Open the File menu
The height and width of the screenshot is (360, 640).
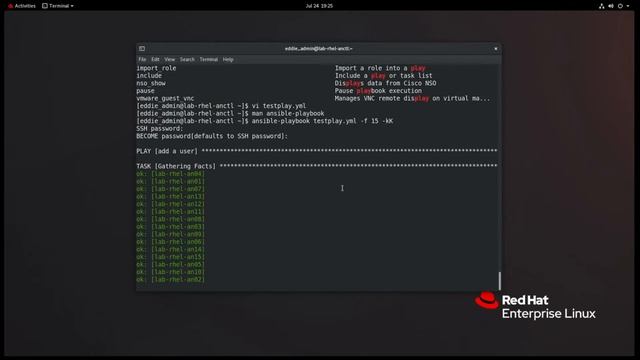[x=142, y=59]
